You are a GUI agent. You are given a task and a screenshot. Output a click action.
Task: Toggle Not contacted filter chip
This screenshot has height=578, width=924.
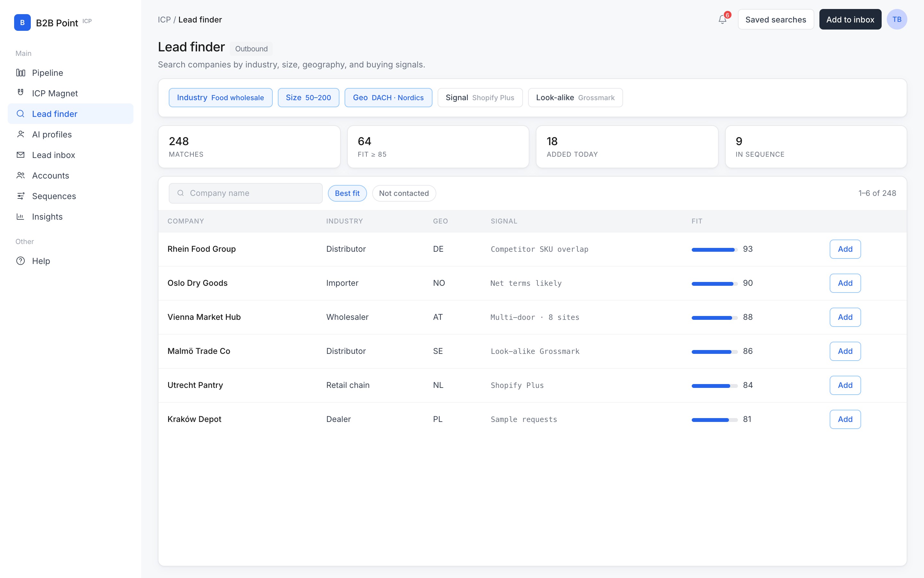[x=404, y=193]
